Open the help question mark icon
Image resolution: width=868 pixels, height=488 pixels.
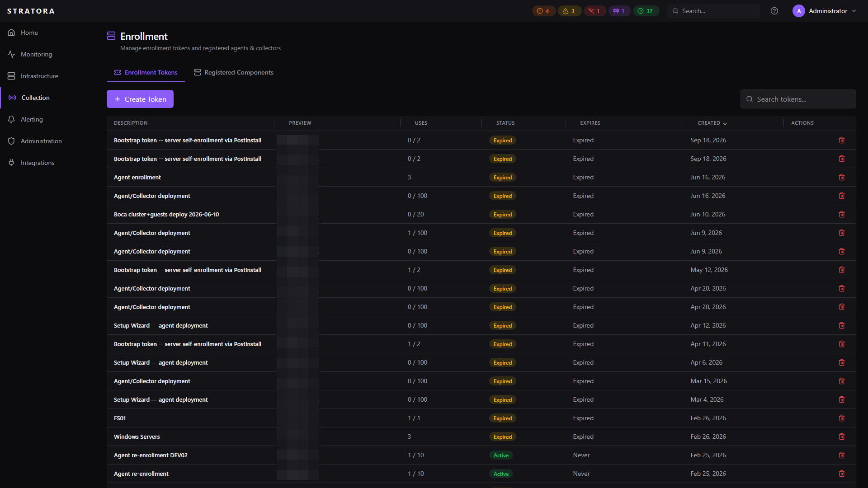pos(774,11)
